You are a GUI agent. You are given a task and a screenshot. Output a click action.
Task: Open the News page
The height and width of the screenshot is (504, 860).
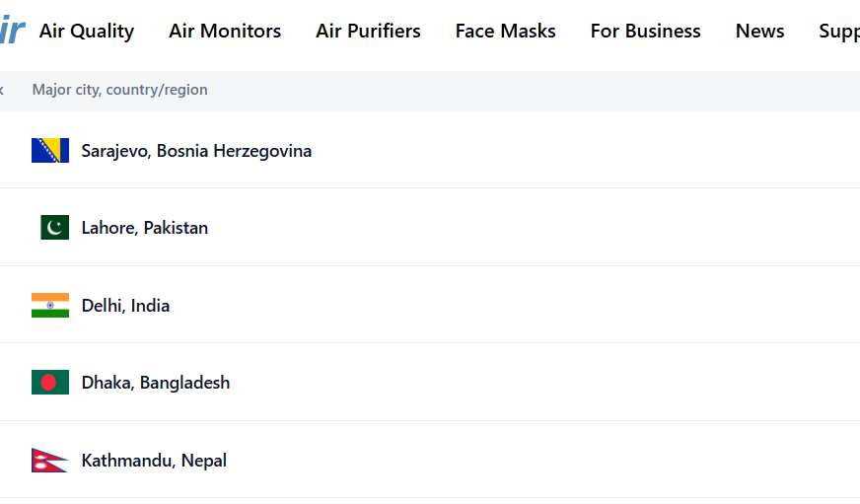coord(759,31)
